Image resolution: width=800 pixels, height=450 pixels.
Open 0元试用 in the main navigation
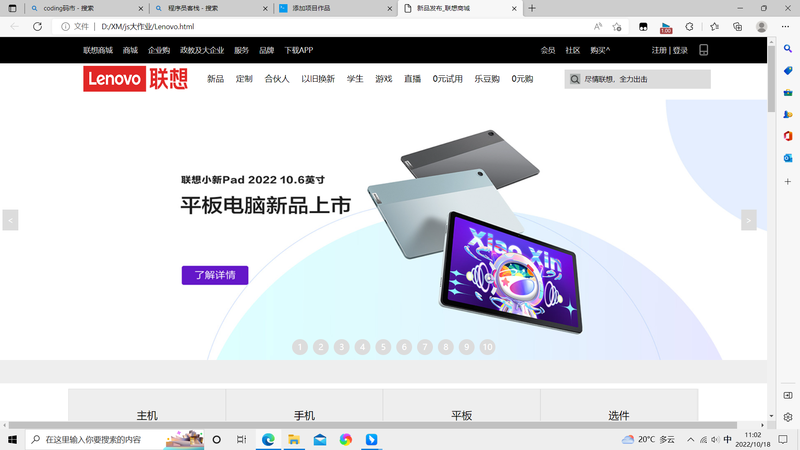click(447, 79)
